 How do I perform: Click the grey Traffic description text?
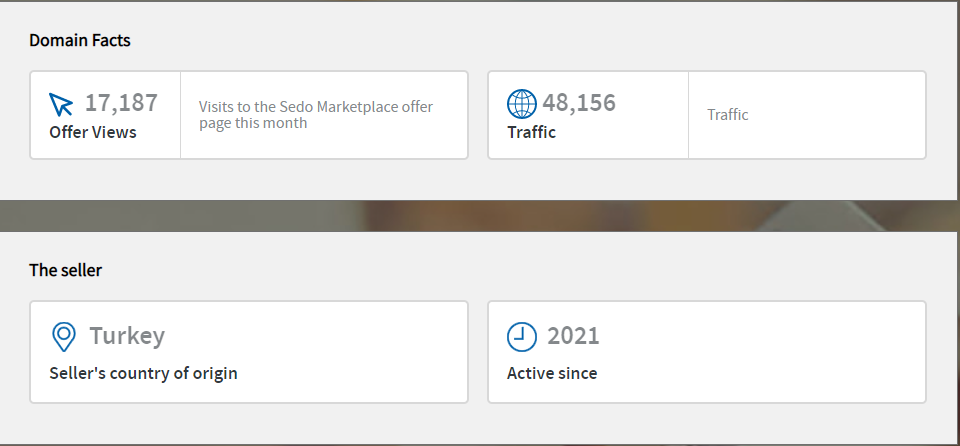[728, 115]
